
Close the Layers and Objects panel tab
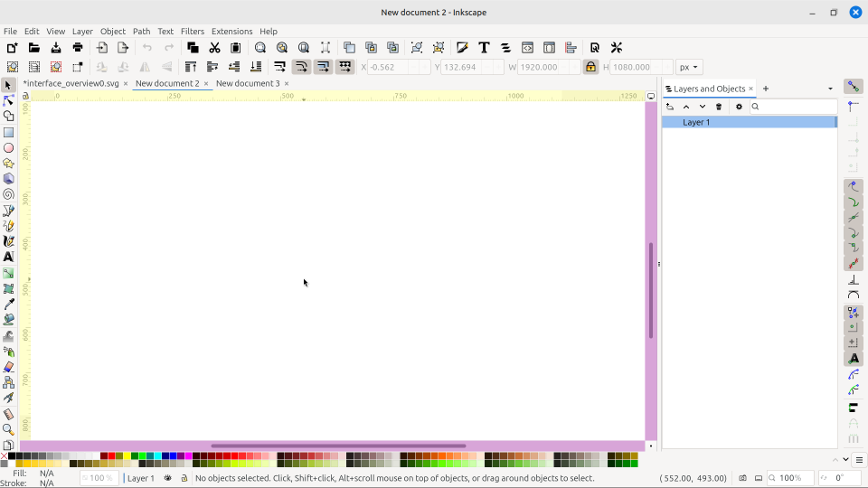click(750, 89)
